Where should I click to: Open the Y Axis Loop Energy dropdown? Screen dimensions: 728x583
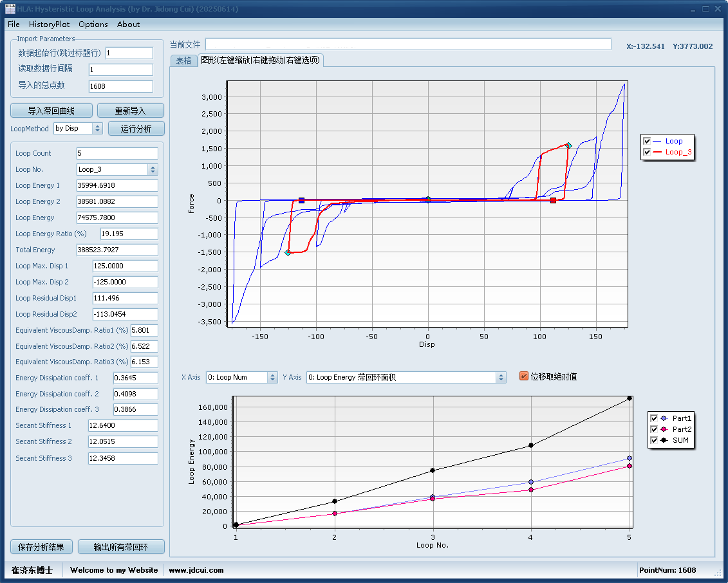(501, 378)
